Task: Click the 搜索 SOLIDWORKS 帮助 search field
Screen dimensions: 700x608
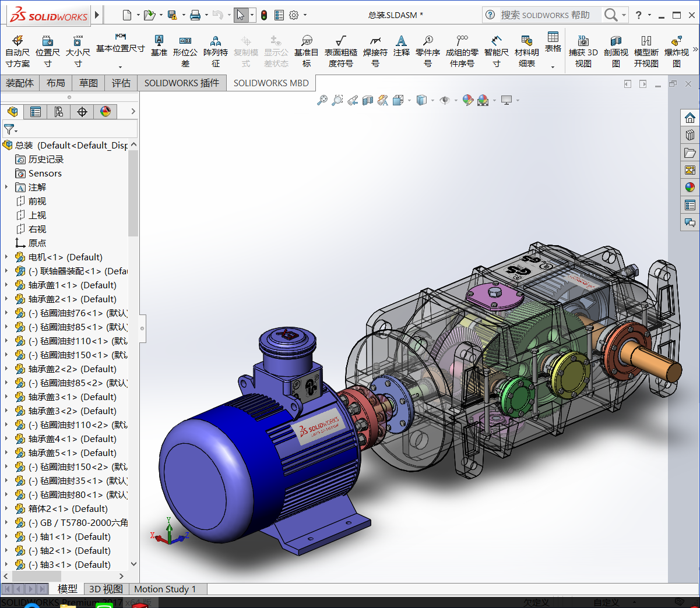Action: pyautogui.click(x=544, y=15)
